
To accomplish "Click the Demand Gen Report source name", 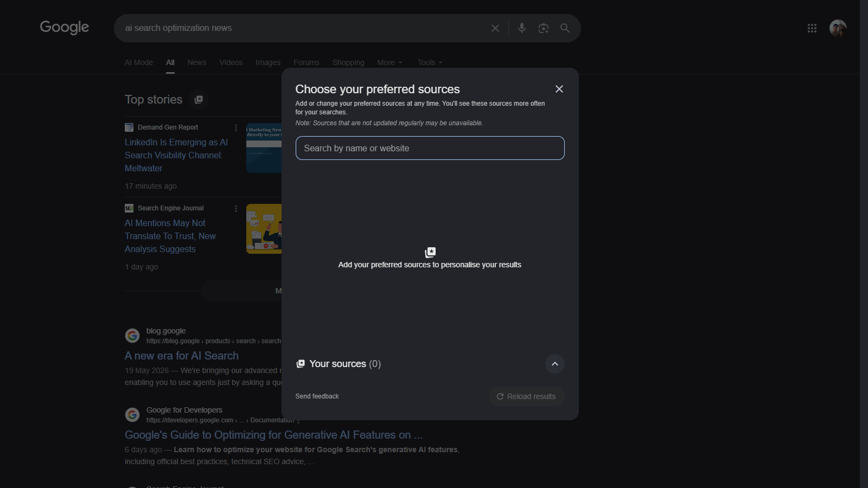I will click(168, 127).
